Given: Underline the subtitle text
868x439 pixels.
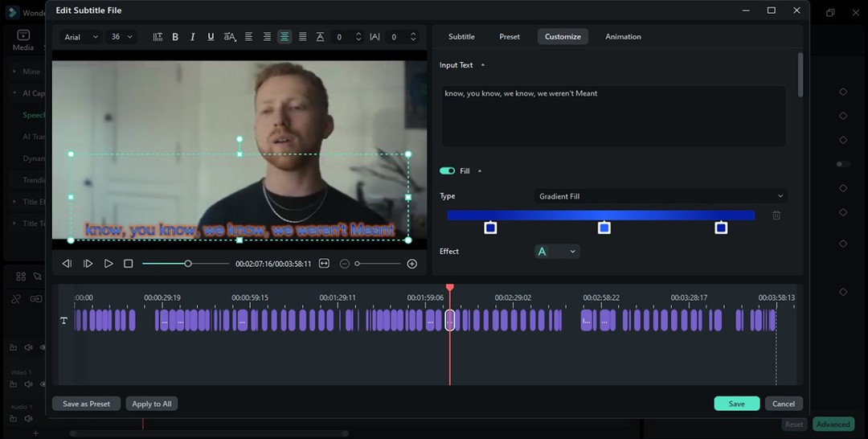Looking at the screenshot, I should tap(211, 37).
